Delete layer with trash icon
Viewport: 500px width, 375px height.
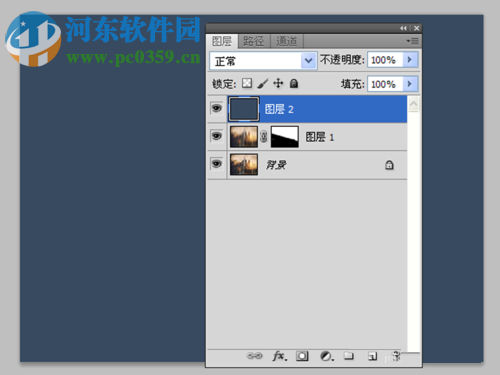click(395, 356)
